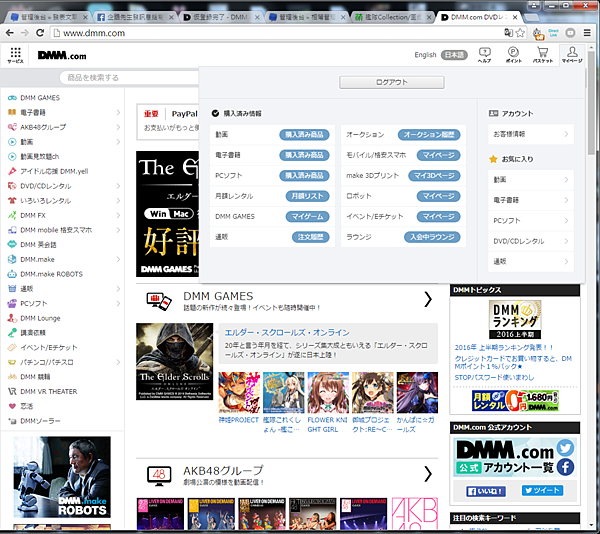Click the ログアウト button
This screenshot has width=600, height=534.
click(391, 82)
